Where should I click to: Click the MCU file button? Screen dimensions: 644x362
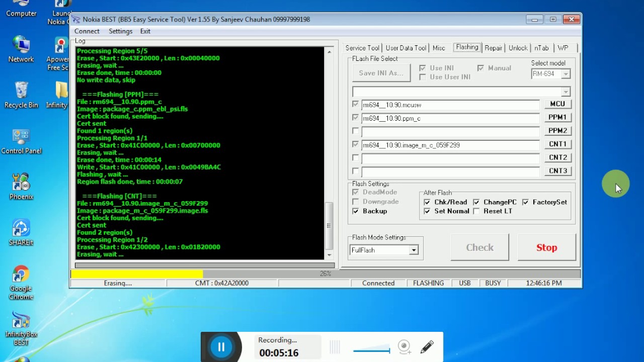click(x=557, y=104)
